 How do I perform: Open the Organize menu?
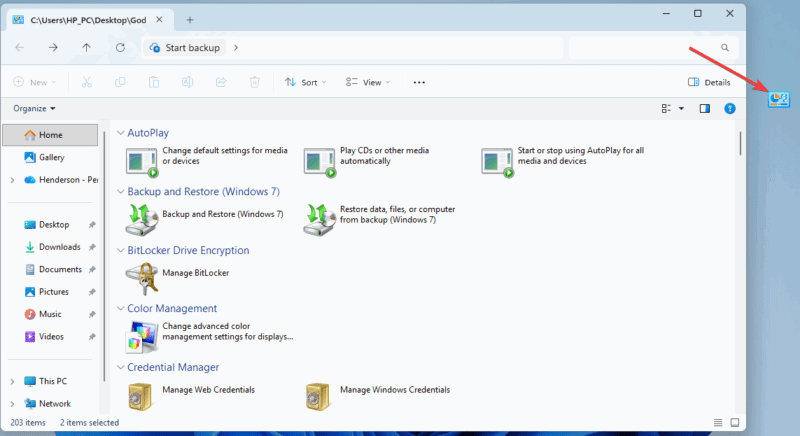click(x=34, y=109)
